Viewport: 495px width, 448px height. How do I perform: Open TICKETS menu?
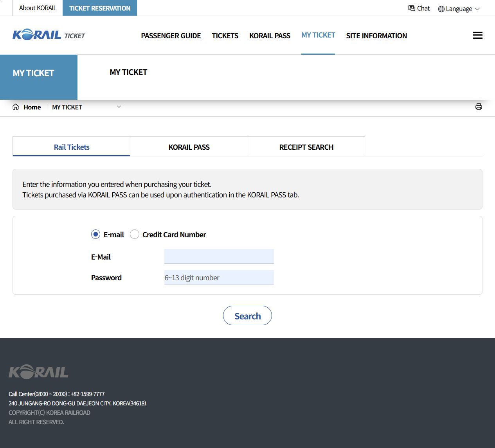pyautogui.click(x=225, y=36)
